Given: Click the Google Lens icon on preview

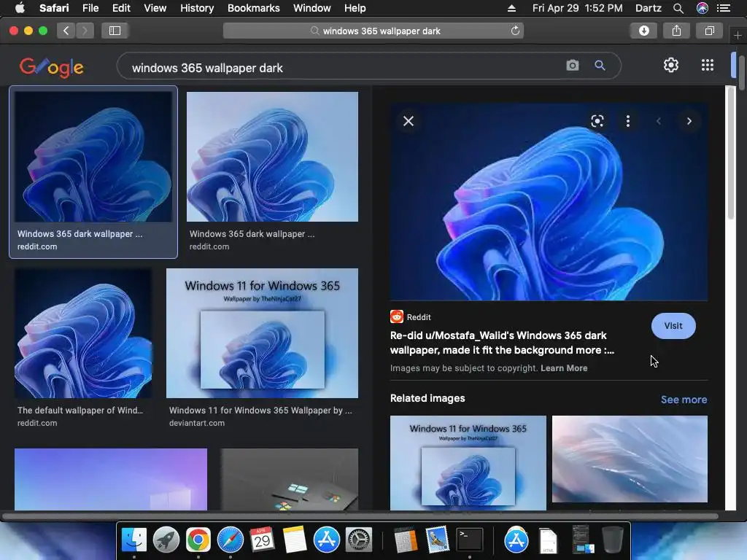Looking at the screenshot, I should [x=597, y=121].
